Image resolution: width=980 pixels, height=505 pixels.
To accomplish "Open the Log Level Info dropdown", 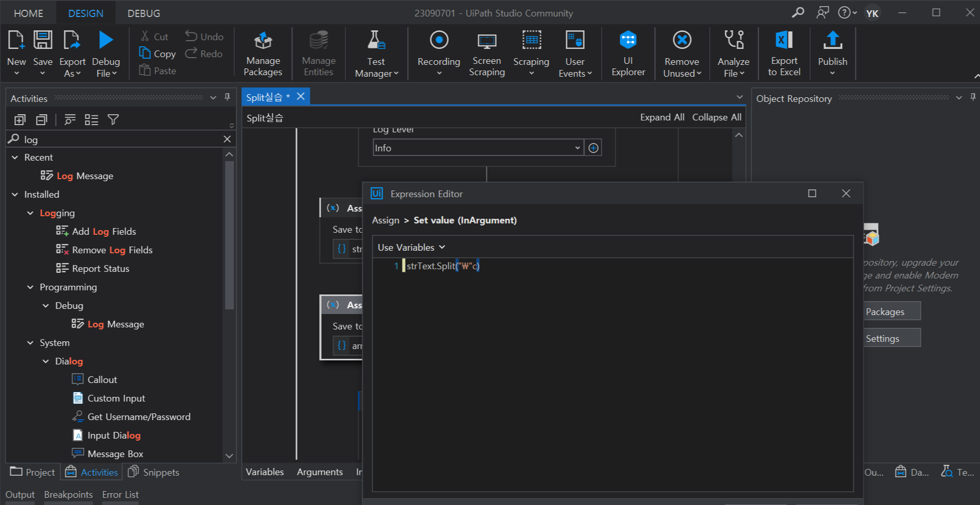I will click(478, 148).
